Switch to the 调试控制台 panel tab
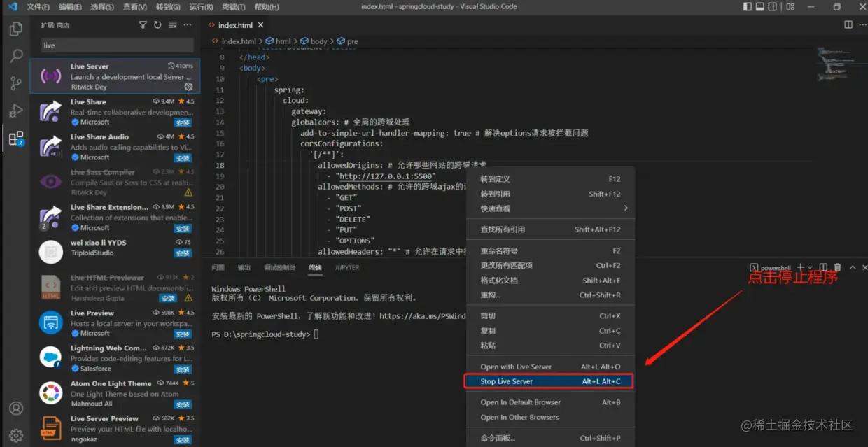Viewport: 868px width, 447px height. point(279,267)
